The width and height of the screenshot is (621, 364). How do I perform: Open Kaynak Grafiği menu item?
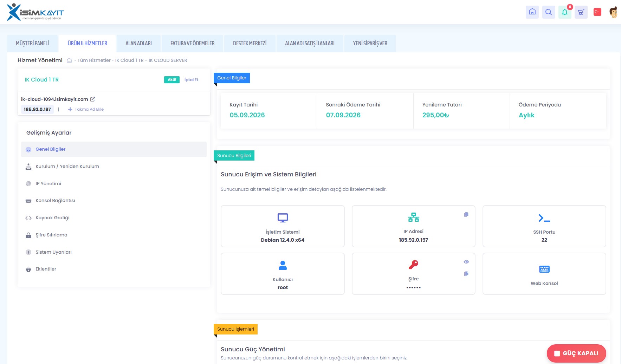(114, 218)
